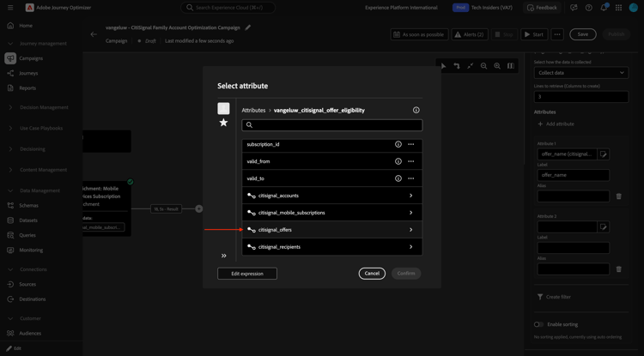Open the apps grid switcher
The height and width of the screenshot is (356, 644).
coord(618,8)
